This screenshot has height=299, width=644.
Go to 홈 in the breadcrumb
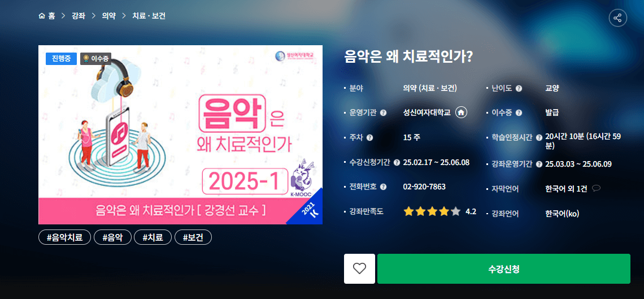[47, 16]
